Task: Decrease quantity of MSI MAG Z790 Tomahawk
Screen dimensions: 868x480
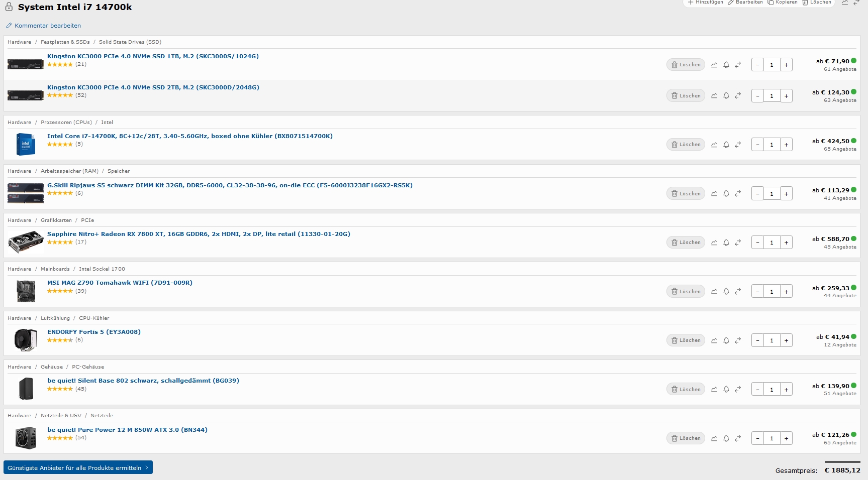Action: [757, 292]
